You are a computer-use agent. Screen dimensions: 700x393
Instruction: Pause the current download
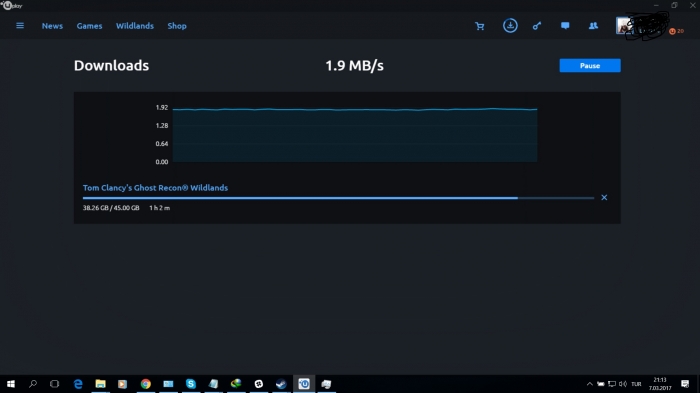(x=590, y=66)
